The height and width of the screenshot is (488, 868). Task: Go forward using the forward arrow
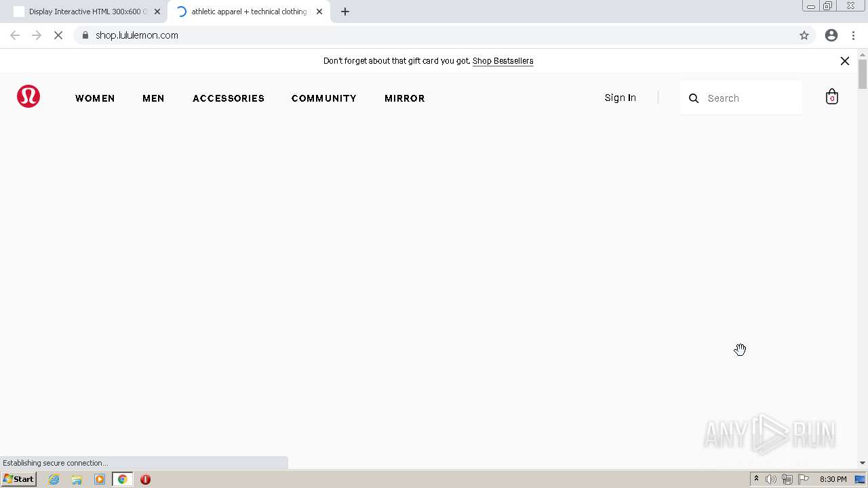[37, 35]
